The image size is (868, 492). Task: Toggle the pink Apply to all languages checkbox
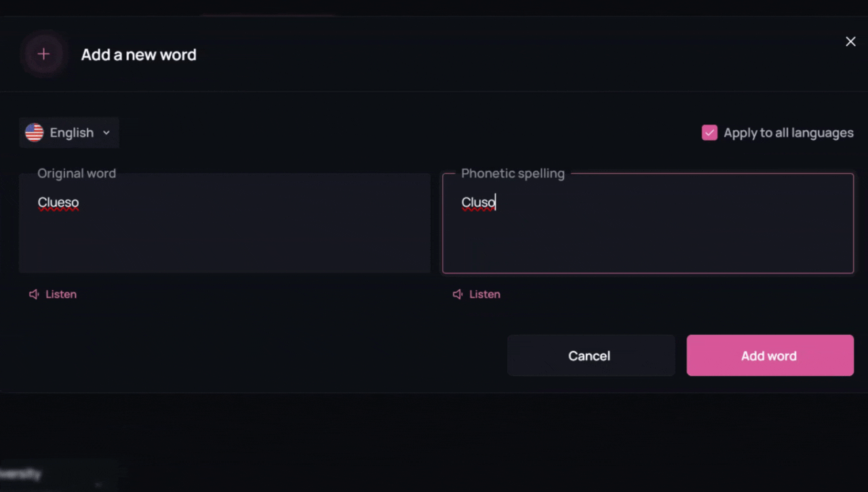[709, 132]
